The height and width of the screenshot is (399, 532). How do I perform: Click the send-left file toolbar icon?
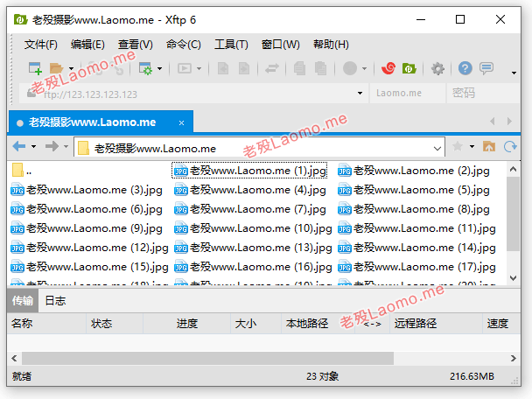[223, 68]
